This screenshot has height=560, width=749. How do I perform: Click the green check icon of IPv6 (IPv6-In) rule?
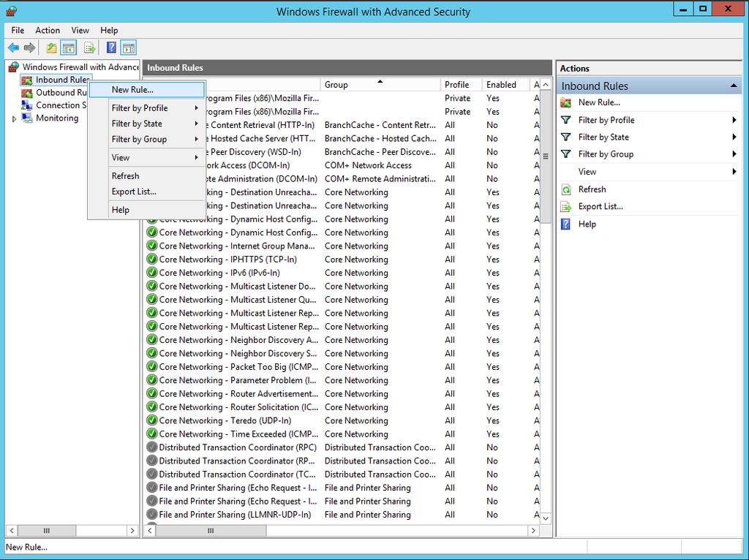pos(152,273)
